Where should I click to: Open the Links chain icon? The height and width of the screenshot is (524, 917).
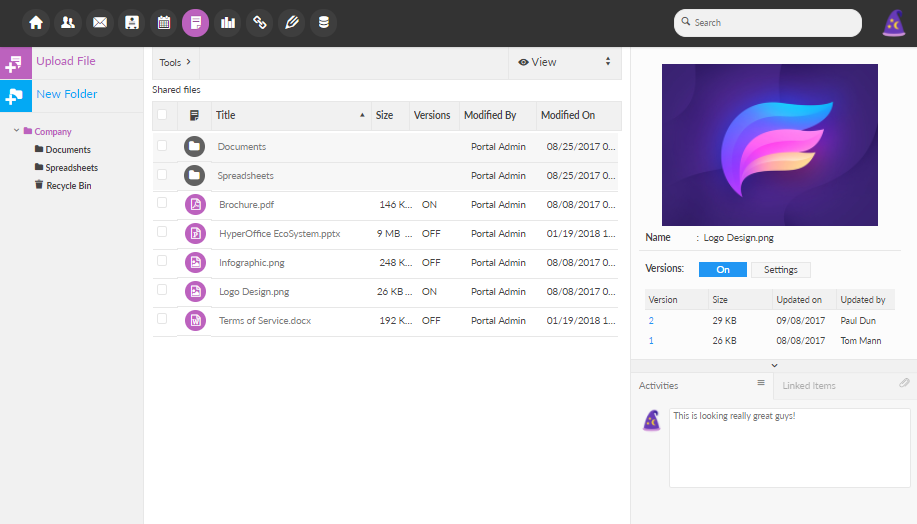[x=260, y=23]
